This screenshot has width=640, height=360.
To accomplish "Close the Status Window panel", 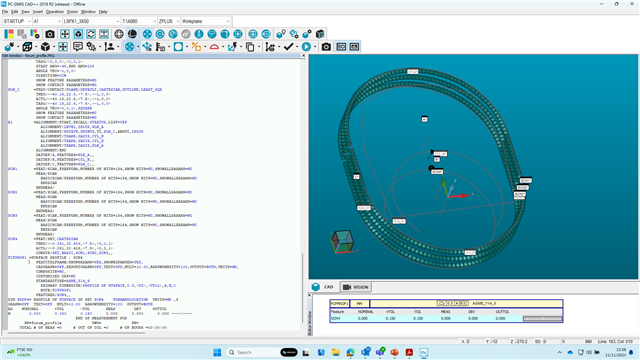I will click(309, 295).
